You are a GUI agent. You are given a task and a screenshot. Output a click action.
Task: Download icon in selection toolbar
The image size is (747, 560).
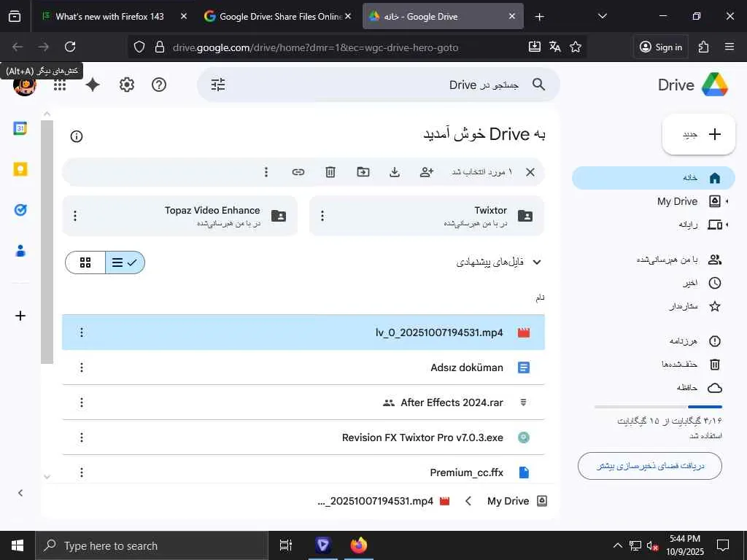pos(395,172)
